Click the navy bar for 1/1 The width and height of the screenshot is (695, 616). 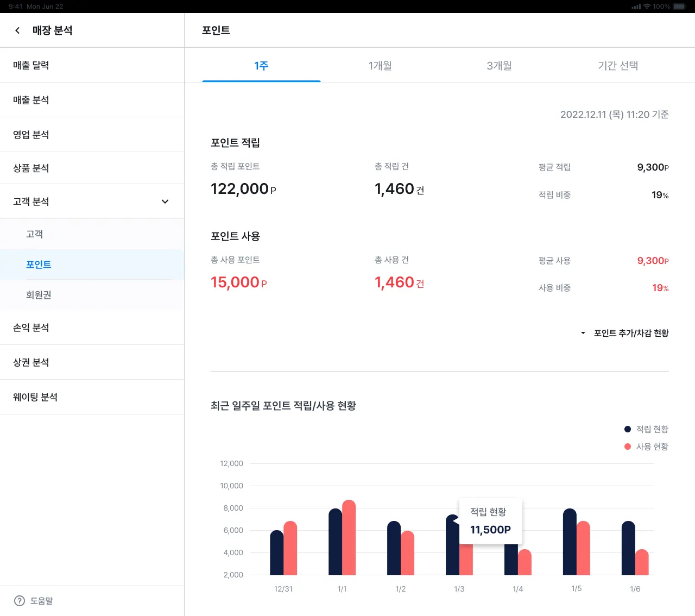[x=336, y=542]
